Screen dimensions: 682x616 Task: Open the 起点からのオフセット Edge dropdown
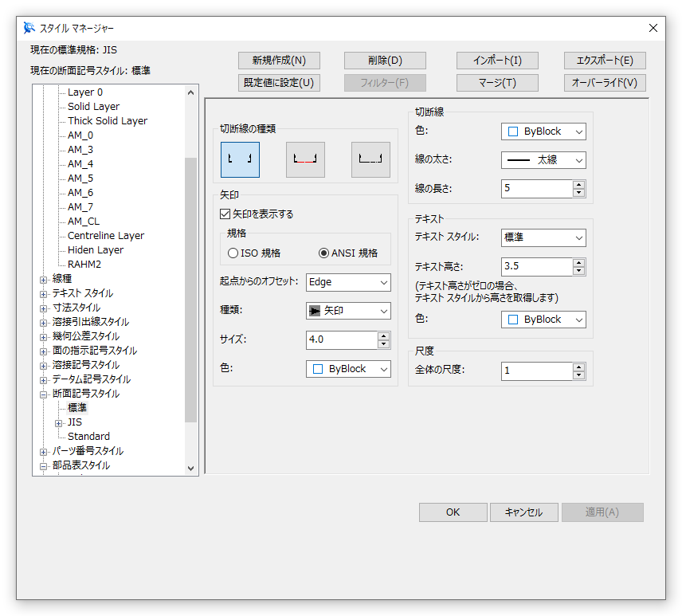347,282
